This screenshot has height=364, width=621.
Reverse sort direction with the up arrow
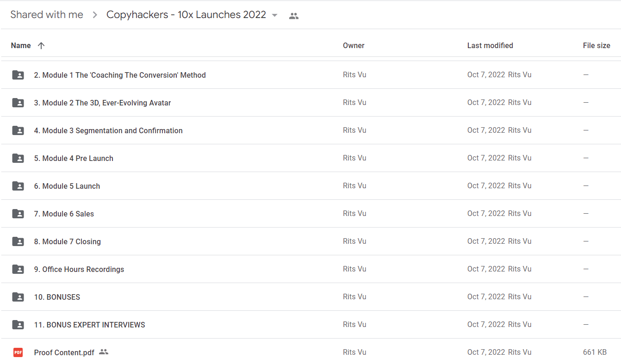point(41,45)
